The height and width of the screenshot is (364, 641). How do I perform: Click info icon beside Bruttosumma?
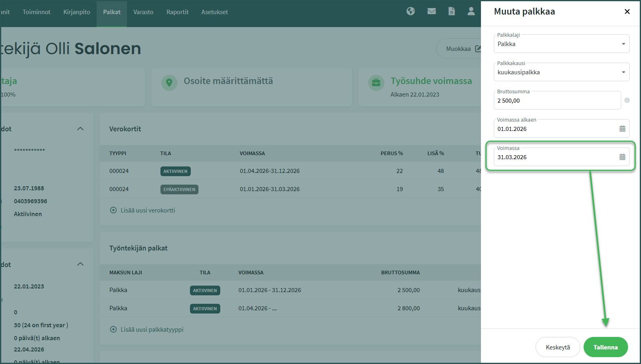627,100
